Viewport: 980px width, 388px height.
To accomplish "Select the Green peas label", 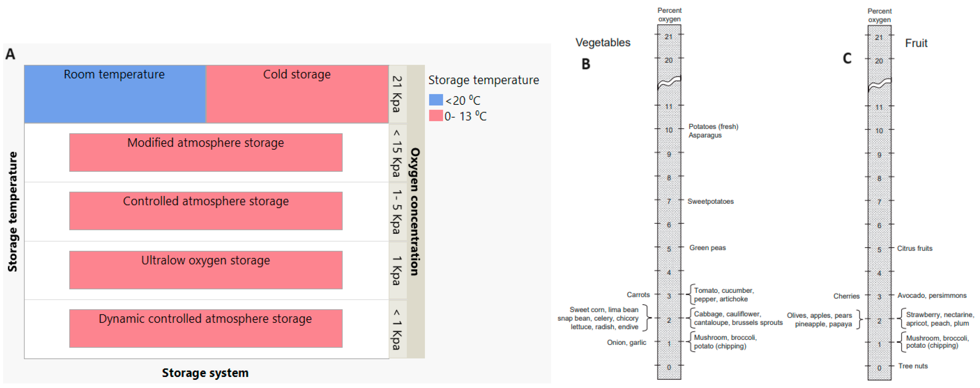I will pyautogui.click(x=707, y=248).
